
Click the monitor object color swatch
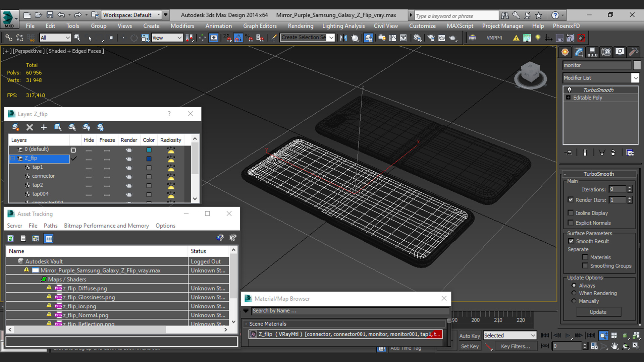[x=637, y=65]
